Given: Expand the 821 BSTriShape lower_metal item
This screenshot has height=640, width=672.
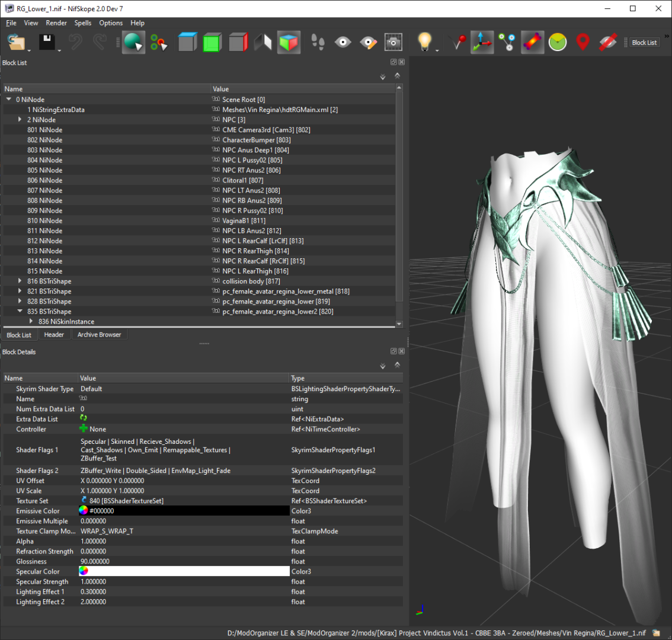Looking at the screenshot, I should (20, 290).
